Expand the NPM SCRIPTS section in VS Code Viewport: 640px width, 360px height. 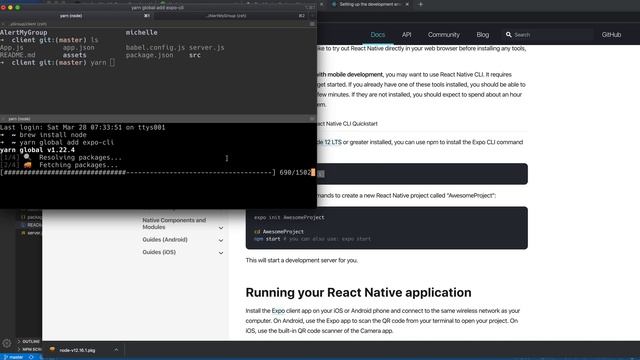tap(29, 349)
